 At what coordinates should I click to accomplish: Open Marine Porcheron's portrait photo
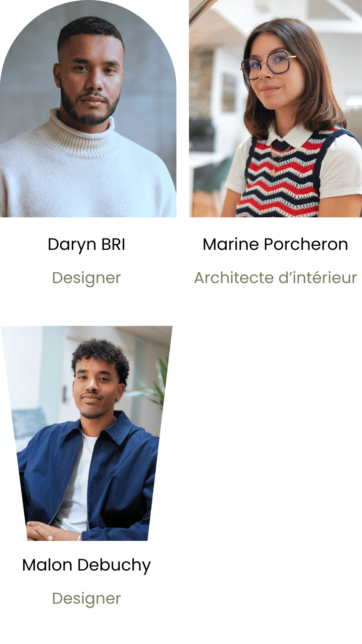tap(276, 109)
